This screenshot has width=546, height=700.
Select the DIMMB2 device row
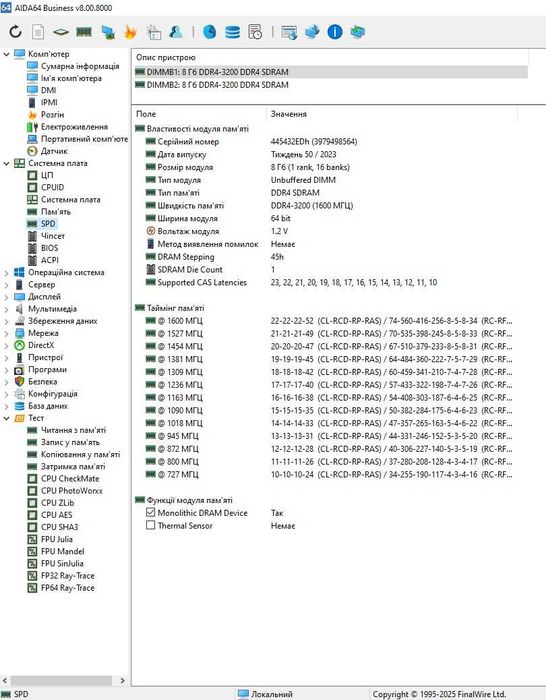[330, 85]
